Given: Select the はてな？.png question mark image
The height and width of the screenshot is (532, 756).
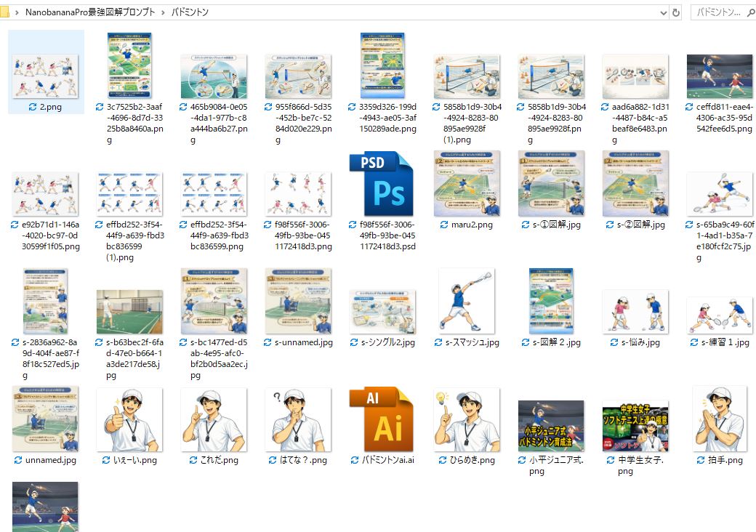Looking at the screenshot, I should pos(298,420).
